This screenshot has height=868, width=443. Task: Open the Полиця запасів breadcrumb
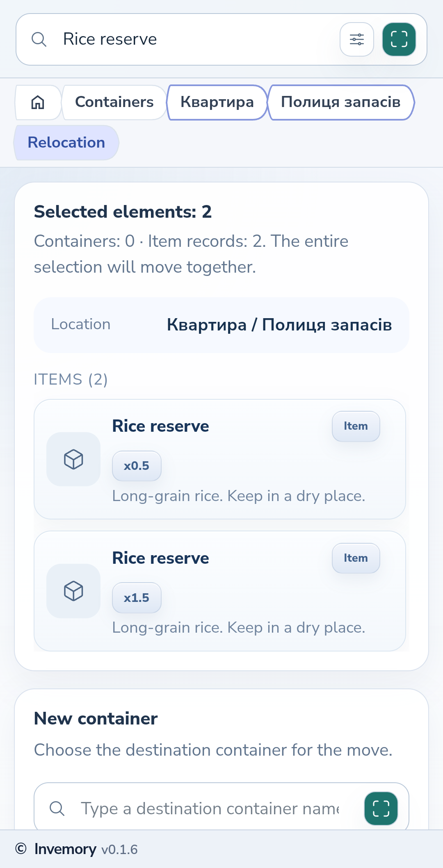341,102
